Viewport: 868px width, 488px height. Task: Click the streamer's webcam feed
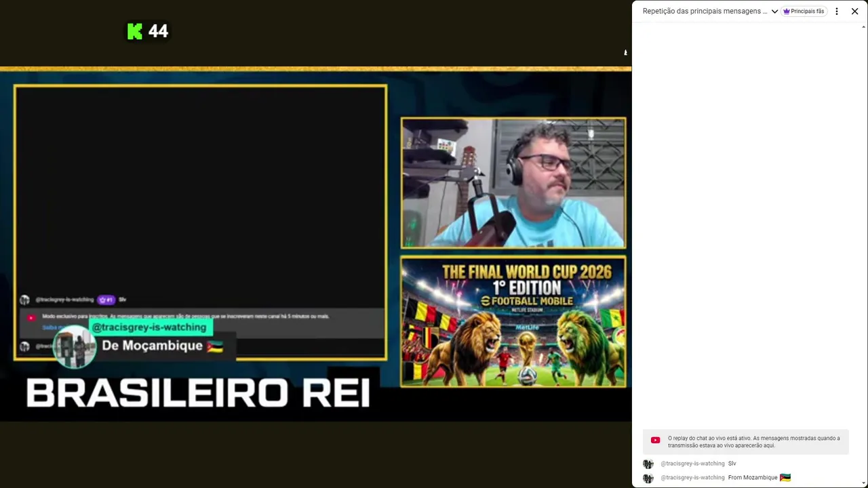point(513,183)
